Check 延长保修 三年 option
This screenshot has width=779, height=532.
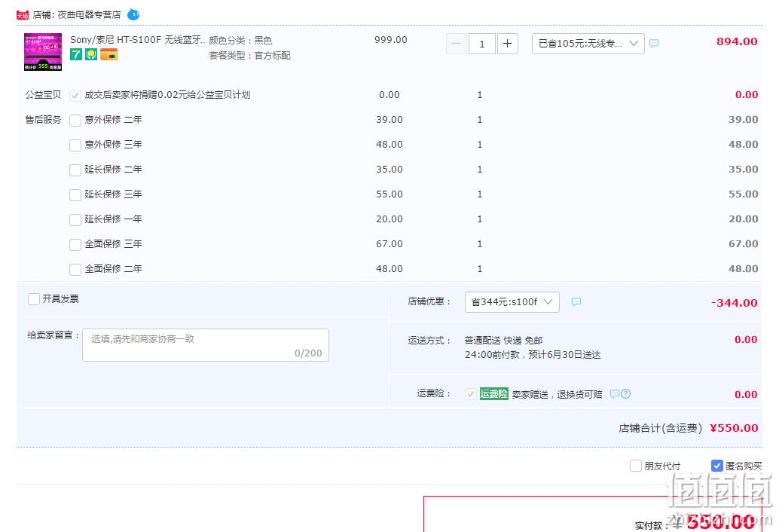point(75,194)
